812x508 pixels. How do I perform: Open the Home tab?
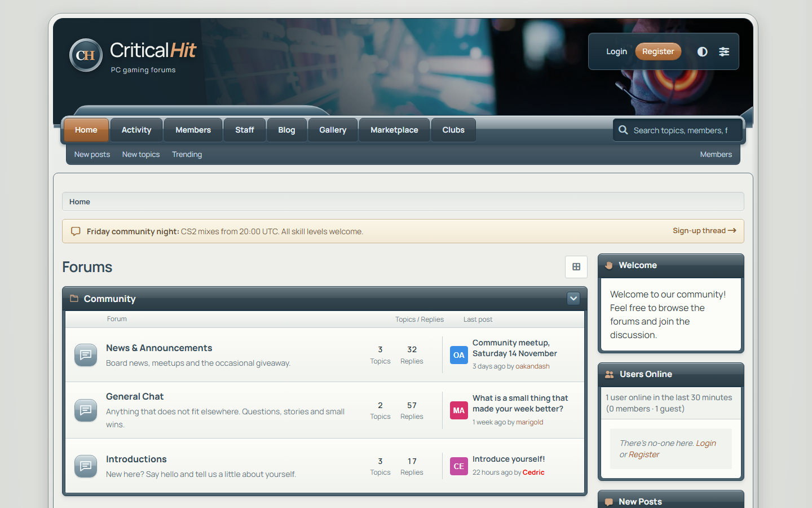[86, 130]
